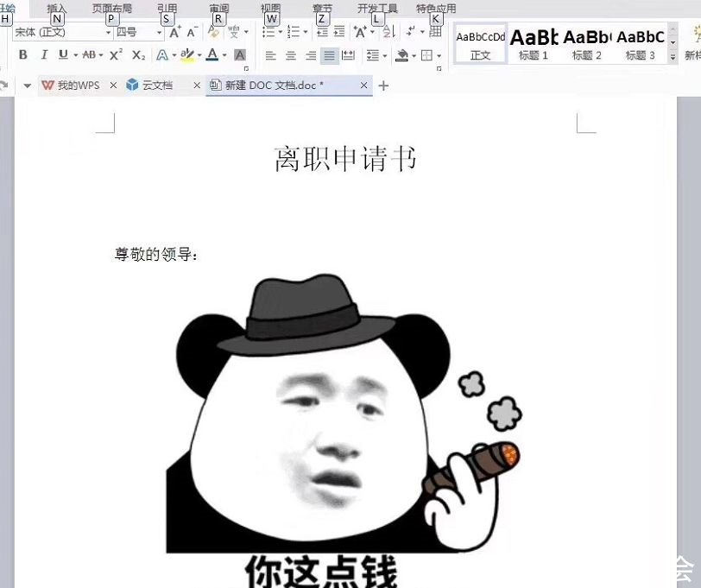Switch to the 我的WPS document tab
The image size is (701, 588).
[x=79, y=85]
